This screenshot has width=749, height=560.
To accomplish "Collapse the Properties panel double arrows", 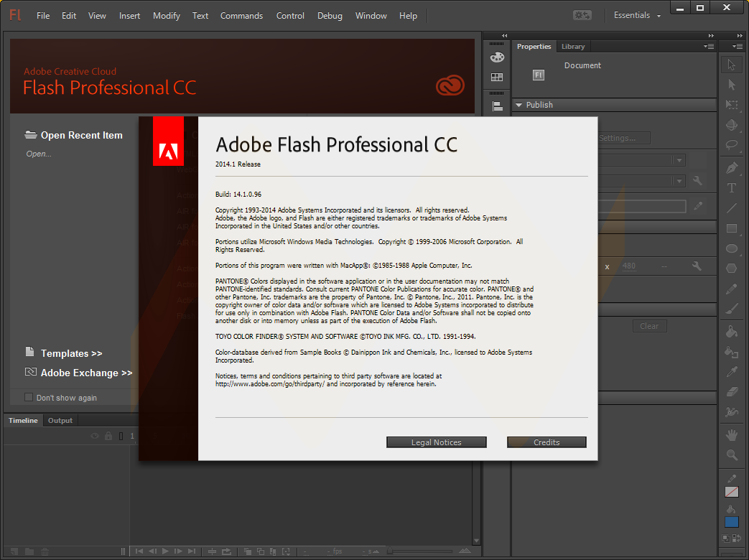I will click(x=711, y=35).
